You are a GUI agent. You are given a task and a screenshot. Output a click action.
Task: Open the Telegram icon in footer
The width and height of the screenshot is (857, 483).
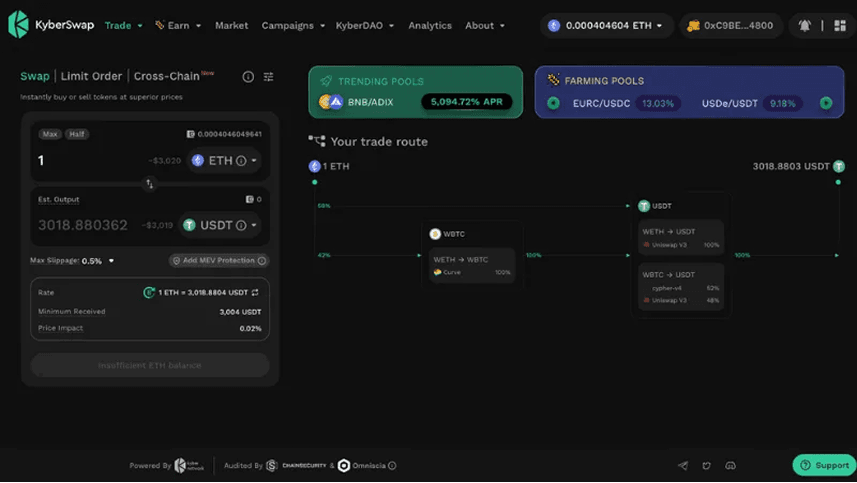pyautogui.click(x=683, y=466)
